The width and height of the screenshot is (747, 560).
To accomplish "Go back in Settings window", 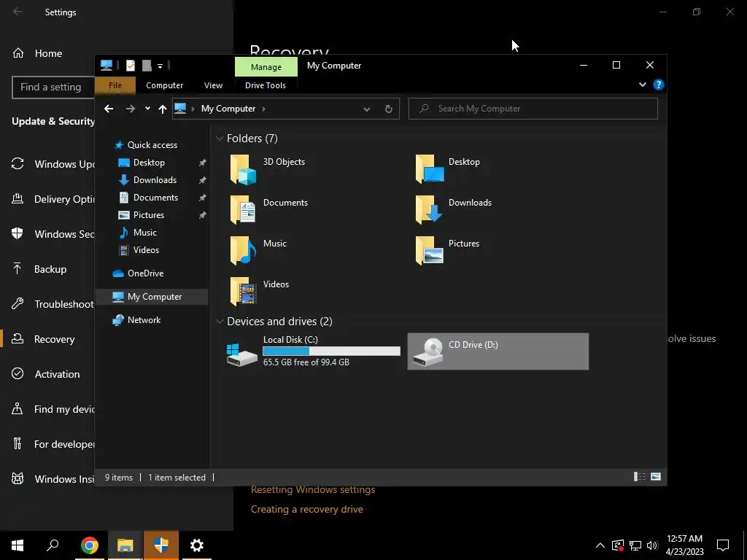I will click(18, 12).
